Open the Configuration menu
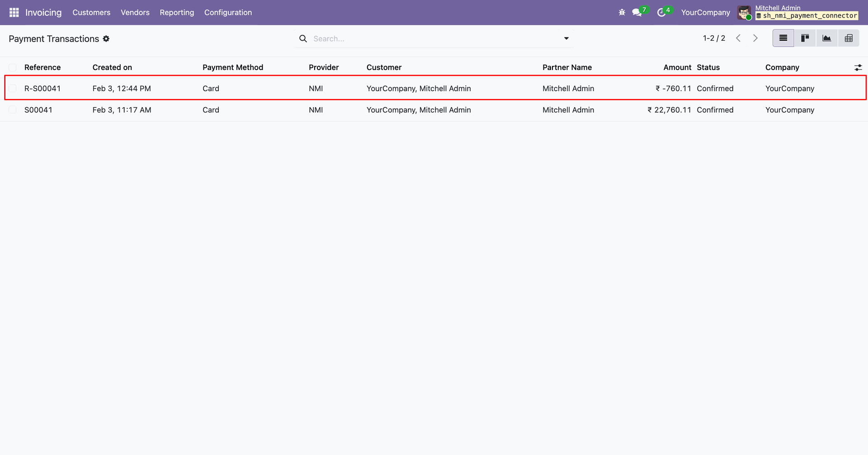 (228, 12)
